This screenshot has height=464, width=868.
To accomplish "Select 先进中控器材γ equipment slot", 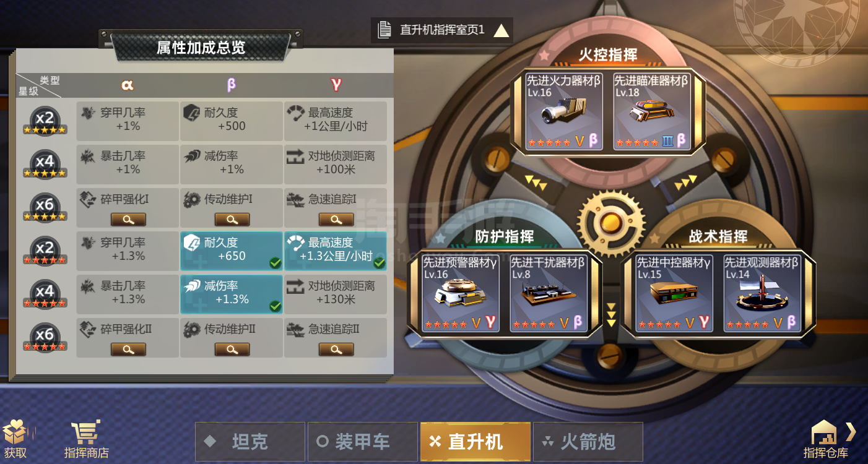I will 674,293.
